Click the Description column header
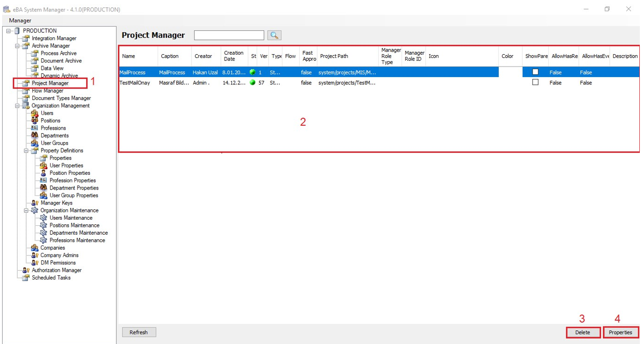644x344 pixels. pos(625,56)
